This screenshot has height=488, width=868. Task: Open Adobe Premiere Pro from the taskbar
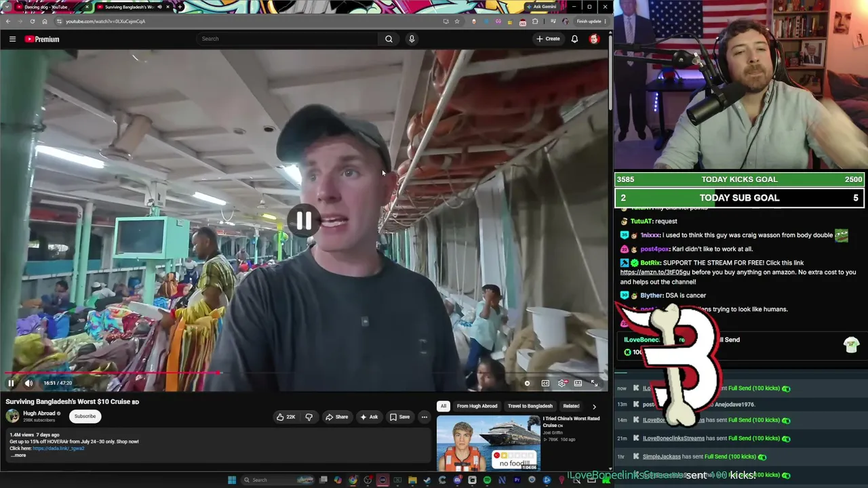(x=517, y=480)
